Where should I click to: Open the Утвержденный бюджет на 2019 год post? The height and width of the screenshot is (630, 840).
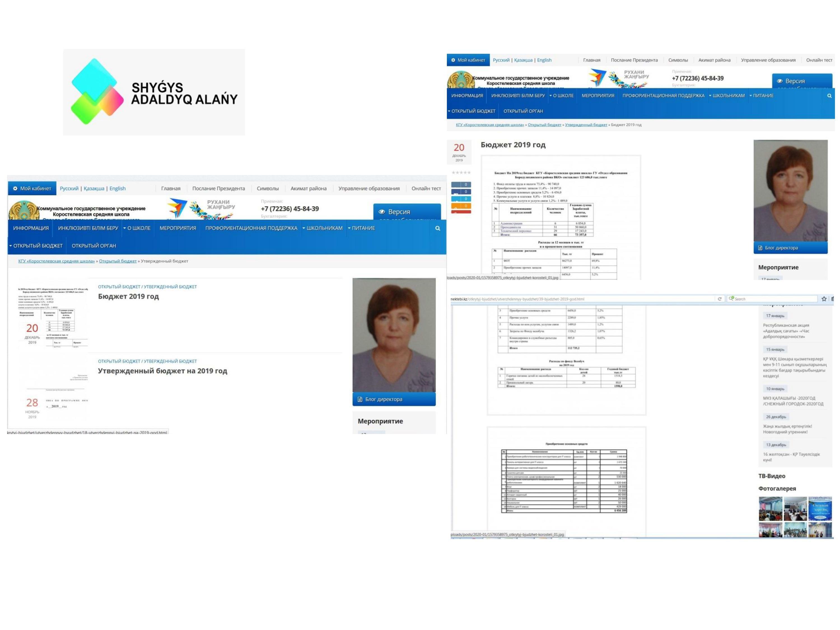tap(162, 371)
